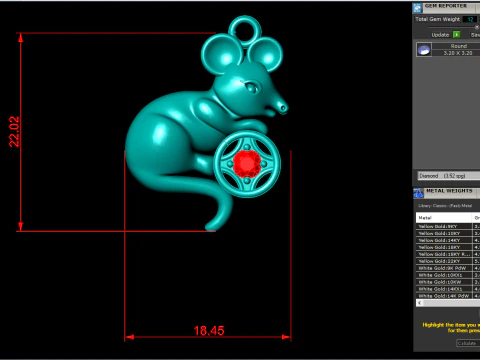This screenshot has width=480, height=360.
Task: Click the 3.20 X 3.20 gem size
Action: pos(458,53)
